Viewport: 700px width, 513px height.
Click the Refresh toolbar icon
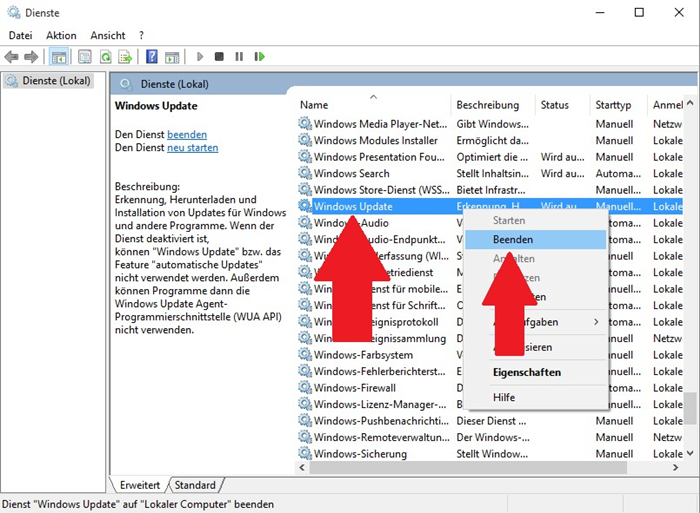105,57
